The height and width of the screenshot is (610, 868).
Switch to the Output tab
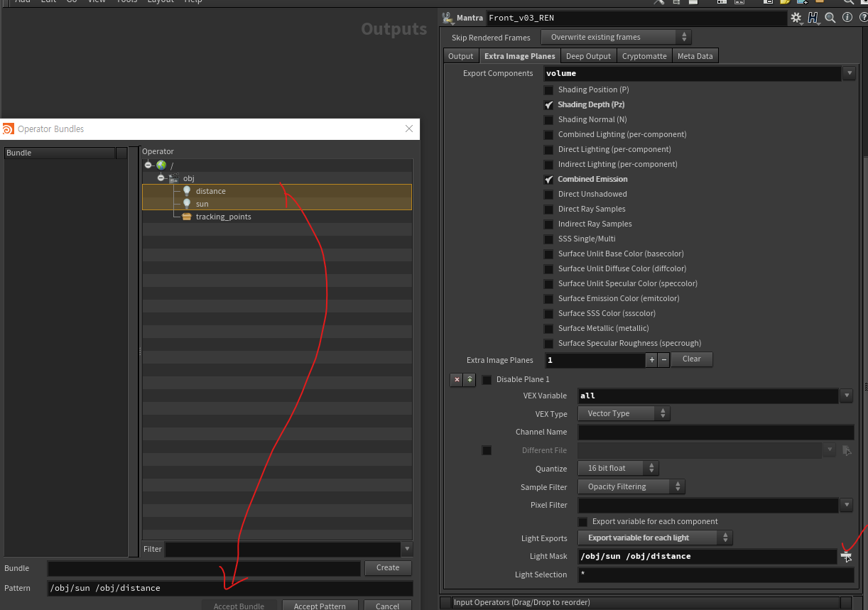pos(460,56)
